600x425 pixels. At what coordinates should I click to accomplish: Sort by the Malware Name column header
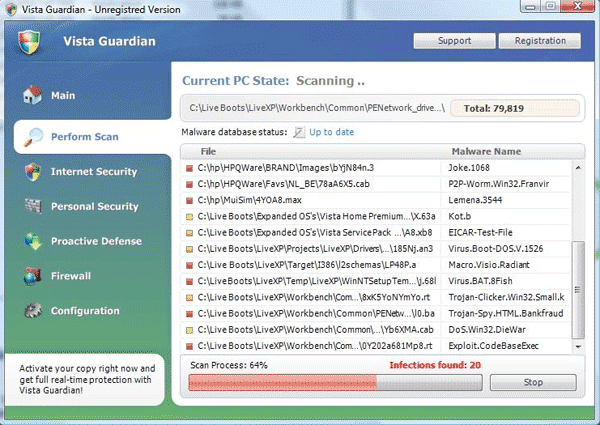[x=486, y=151]
